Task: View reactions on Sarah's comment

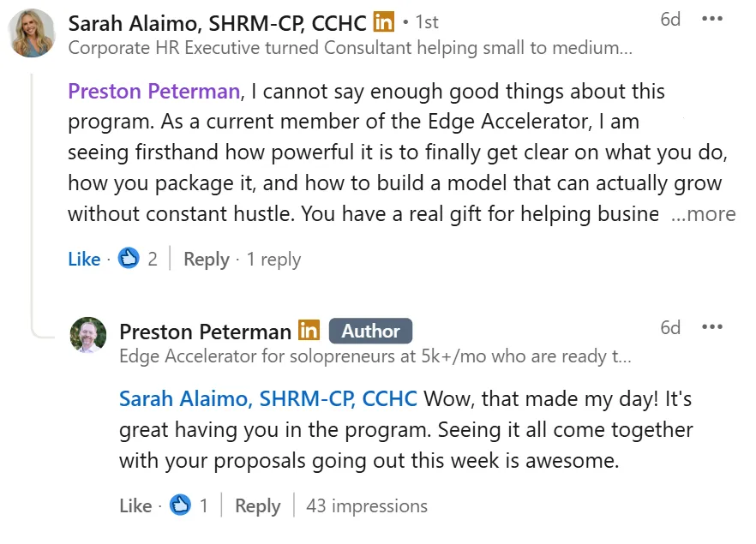Action: (x=138, y=259)
